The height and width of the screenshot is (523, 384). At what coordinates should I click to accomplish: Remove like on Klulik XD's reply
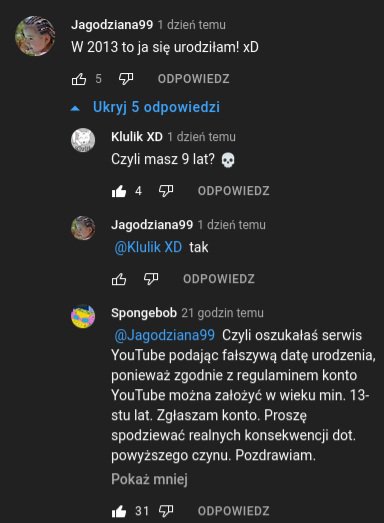click(119, 191)
